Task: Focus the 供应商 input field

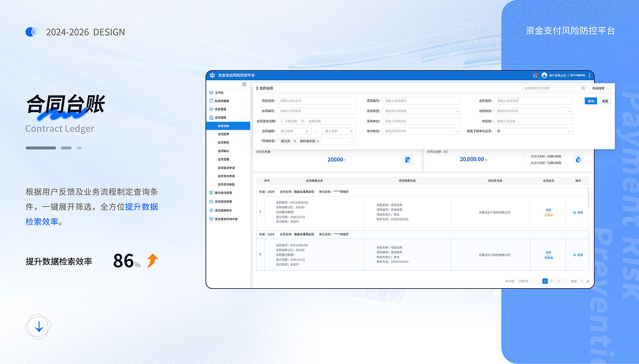Action: click(534, 121)
